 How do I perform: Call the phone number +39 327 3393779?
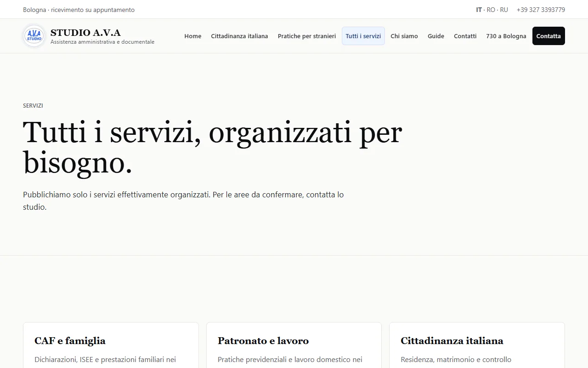541,10
